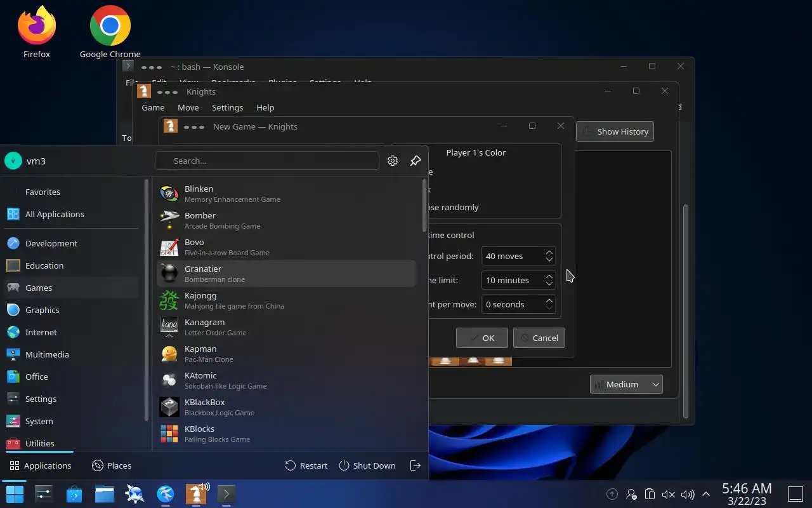Decrease the control period moves spinner
812x508 pixels.
(549, 260)
